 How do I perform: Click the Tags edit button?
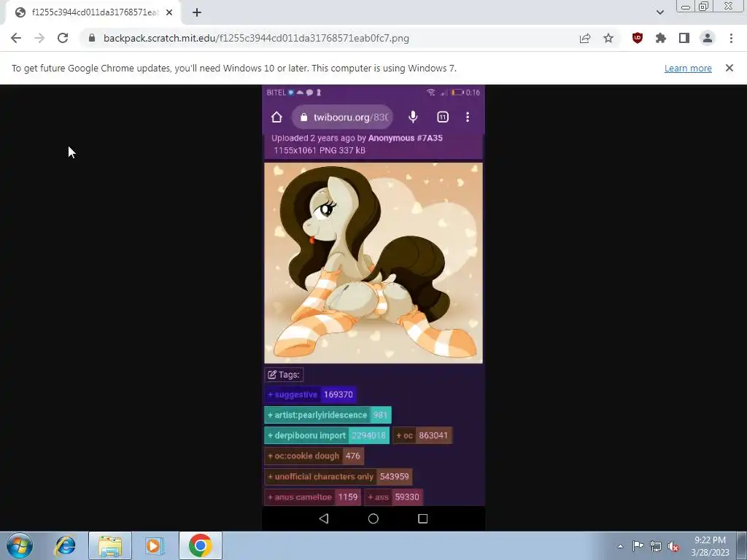click(x=284, y=375)
